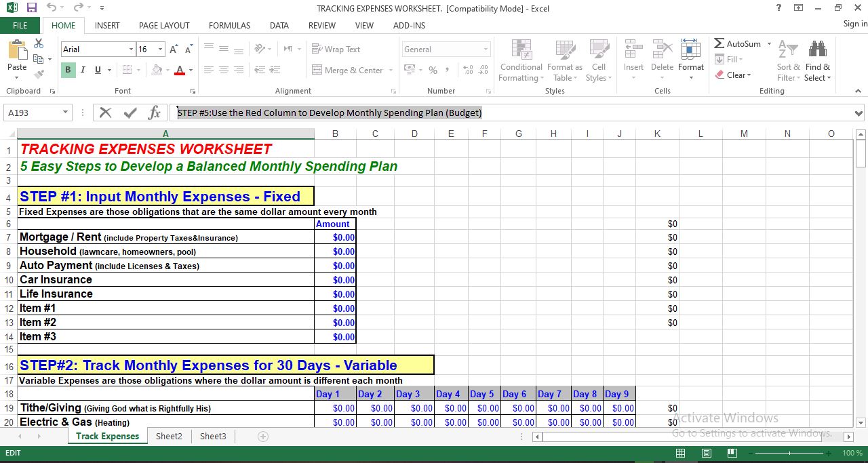This screenshot has height=463, width=868.
Task: Click the Name Box showing A193
Action: click(33, 113)
